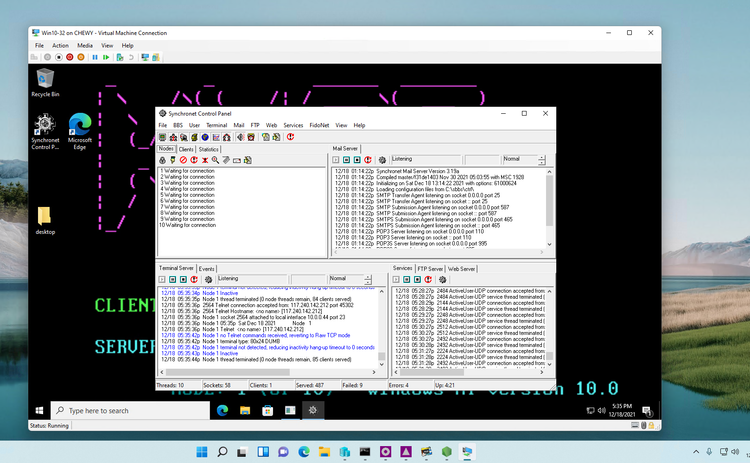Click the blue globe icon in Synchronet's main toolbar
The image size is (750, 463).
pos(205,137)
